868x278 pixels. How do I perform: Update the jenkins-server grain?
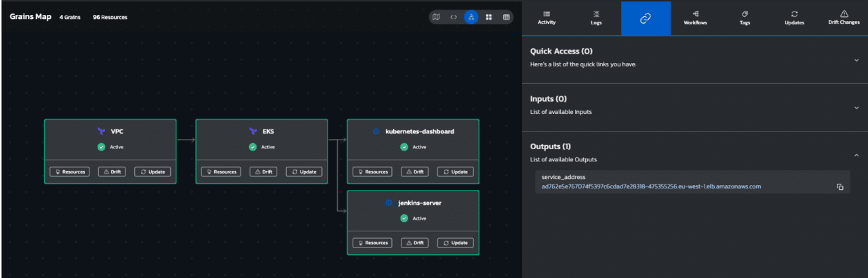tap(455, 243)
